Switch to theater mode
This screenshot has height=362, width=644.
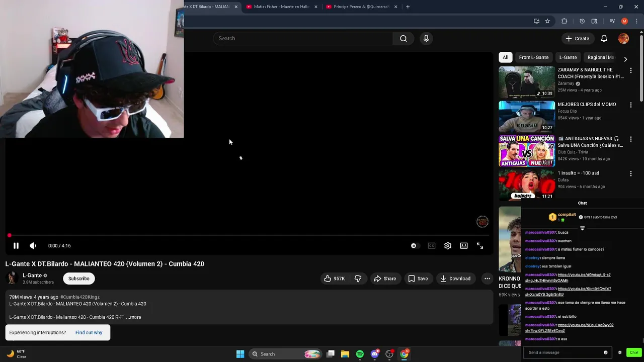463,246
